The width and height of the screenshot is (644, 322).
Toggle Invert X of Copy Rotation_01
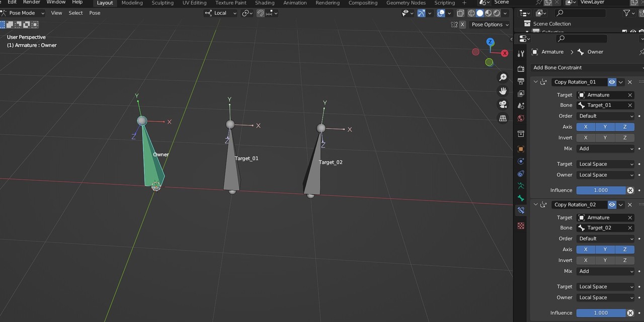[586, 137]
